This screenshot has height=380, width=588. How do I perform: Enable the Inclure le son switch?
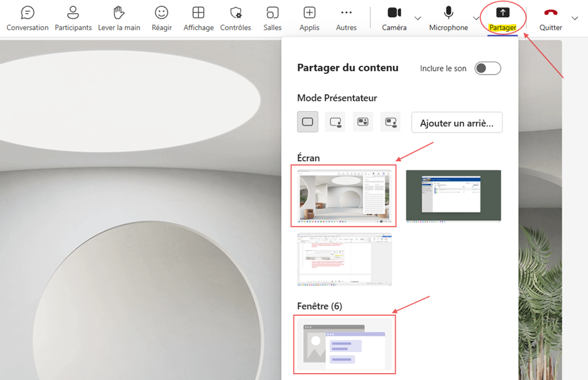click(487, 68)
